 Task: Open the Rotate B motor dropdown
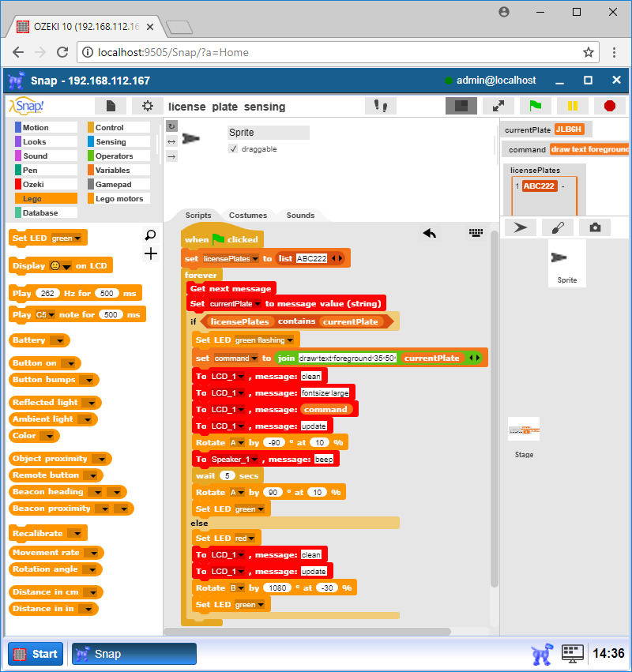[x=240, y=588]
